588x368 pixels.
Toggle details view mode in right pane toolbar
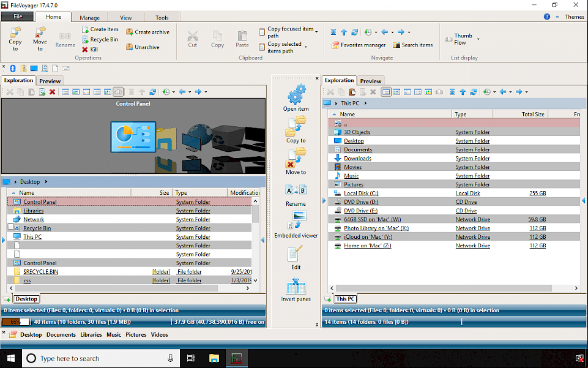point(386,92)
